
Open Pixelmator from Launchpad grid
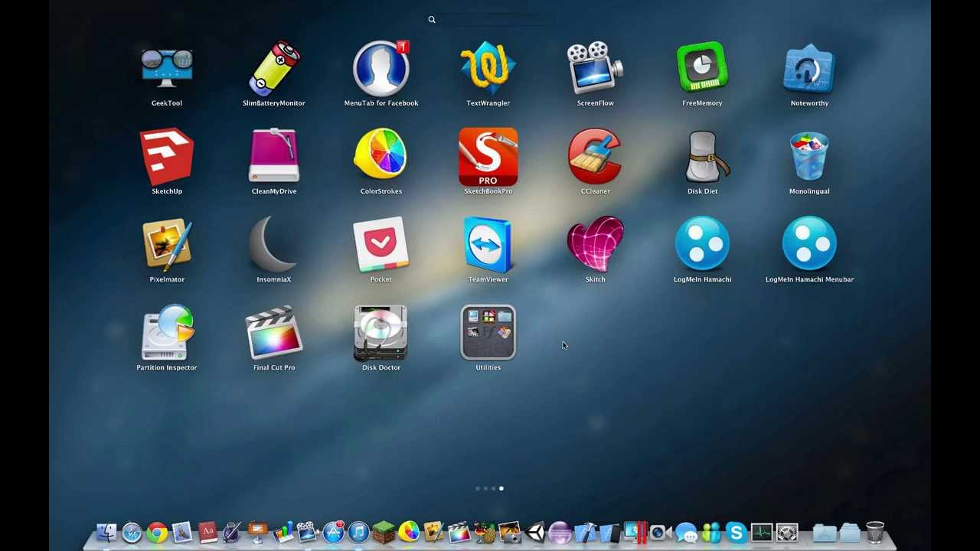(x=167, y=246)
